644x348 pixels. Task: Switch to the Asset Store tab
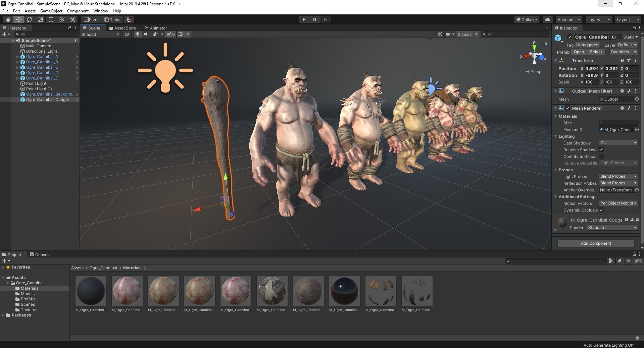pos(122,28)
